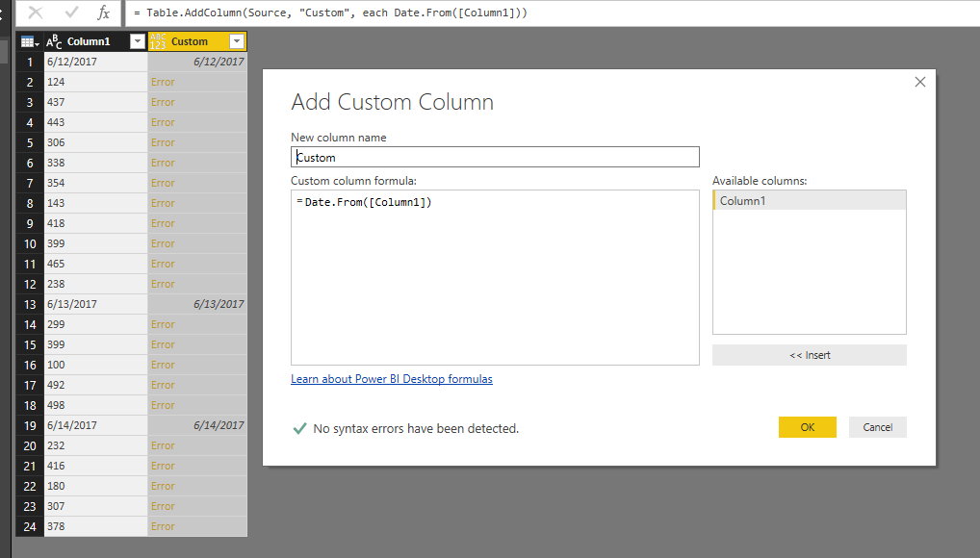Click OK to add the custom column

pyautogui.click(x=807, y=427)
